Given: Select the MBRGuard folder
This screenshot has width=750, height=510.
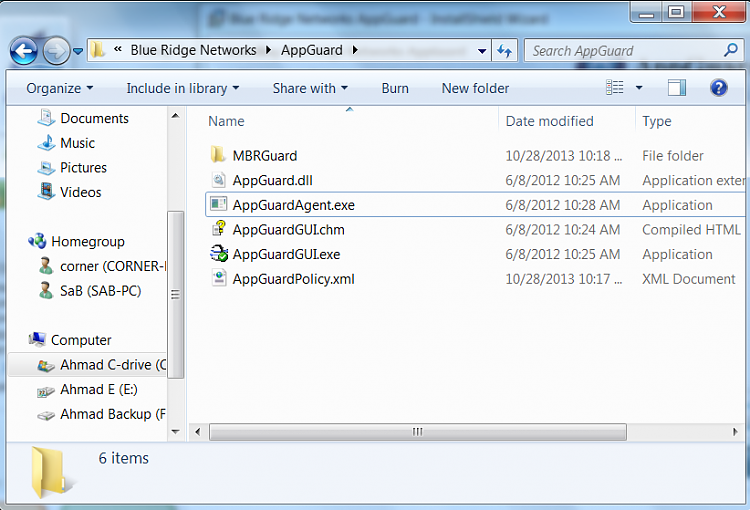Looking at the screenshot, I should (265, 156).
